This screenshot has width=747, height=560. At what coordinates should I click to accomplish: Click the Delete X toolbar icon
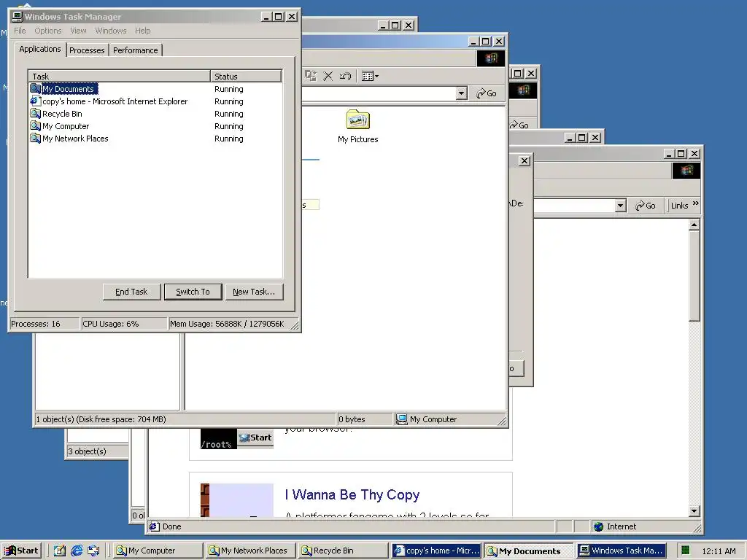click(328, 76)
